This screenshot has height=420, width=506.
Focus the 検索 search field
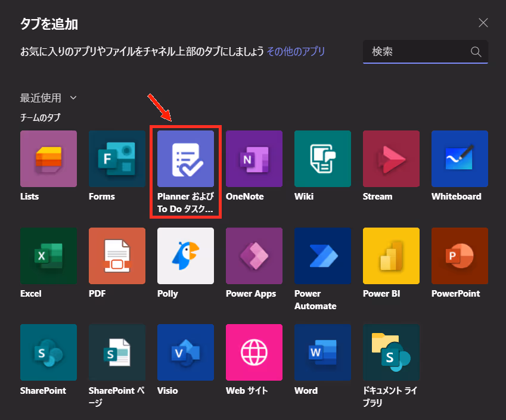[x=426, y=52]
